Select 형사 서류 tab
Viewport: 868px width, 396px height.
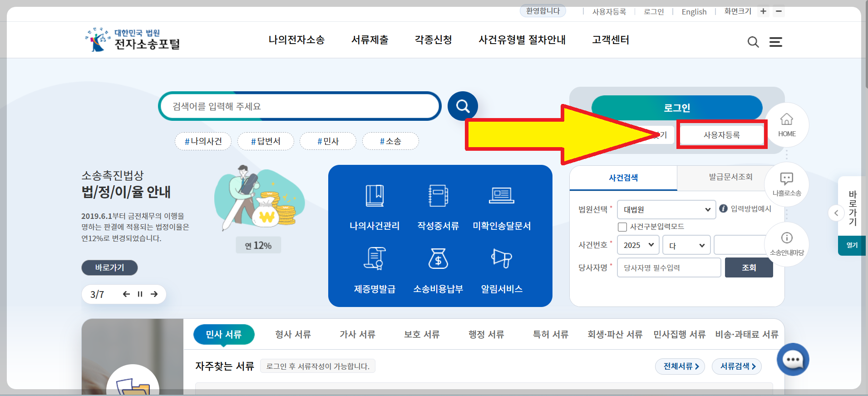[x=293, y=335]
